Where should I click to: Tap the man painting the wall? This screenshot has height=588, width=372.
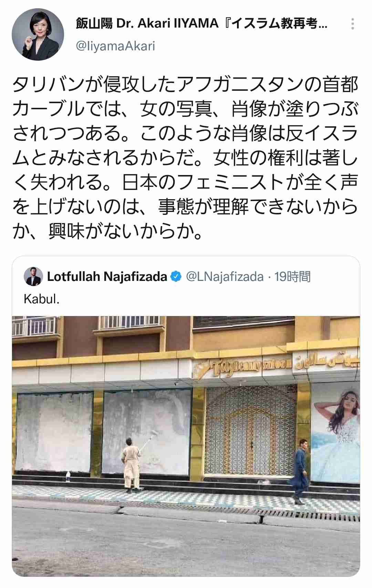coord(132,464)
